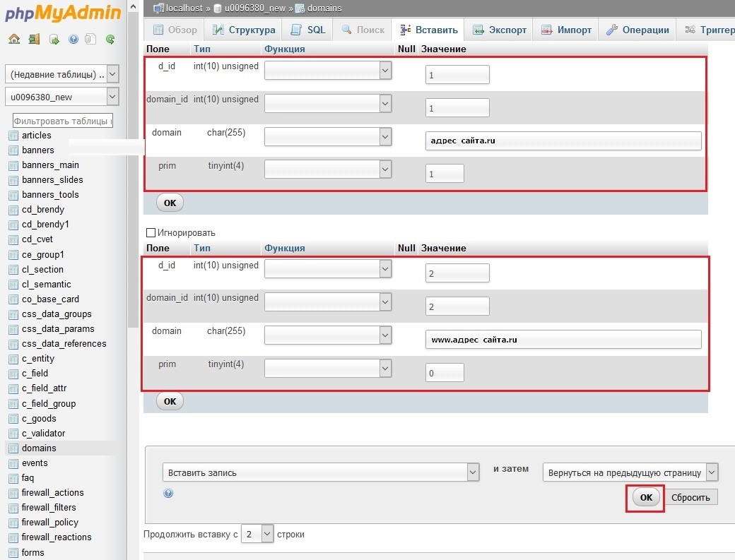Expand function dropdown for first d_id row
Viewport: 735px width, 560px height.
385,70
